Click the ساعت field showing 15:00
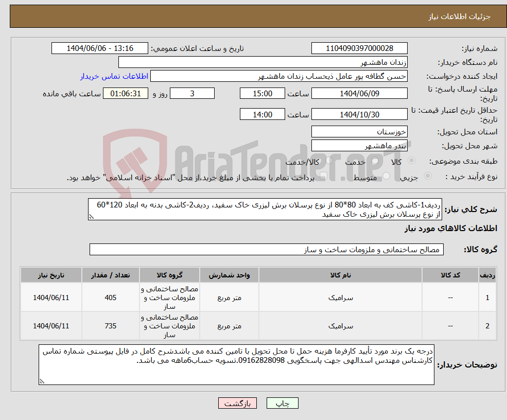The height and width of the screenshot is (420, 507). 262,93
